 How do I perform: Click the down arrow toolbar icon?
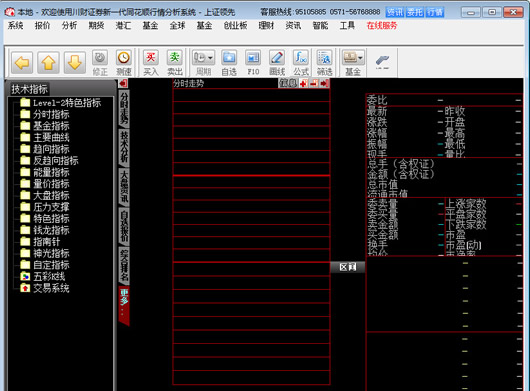(75, 63)
